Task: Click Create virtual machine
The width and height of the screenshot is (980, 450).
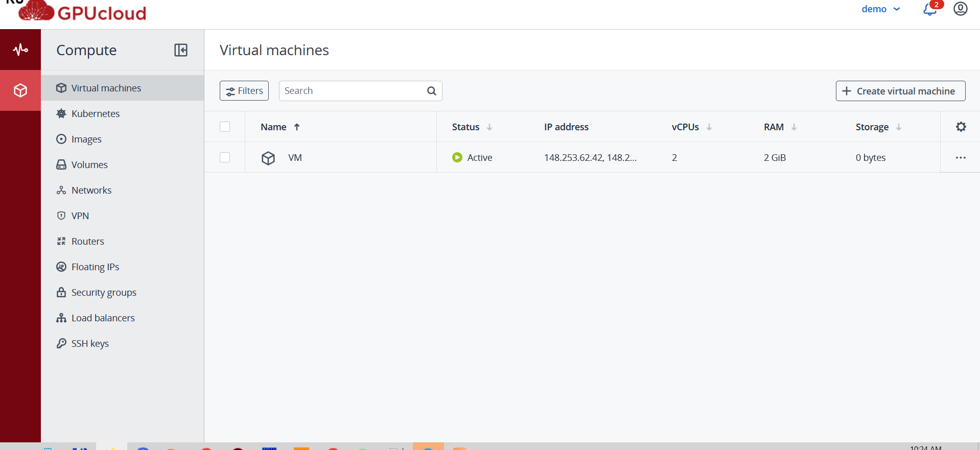Action: [x=900, y=91]
